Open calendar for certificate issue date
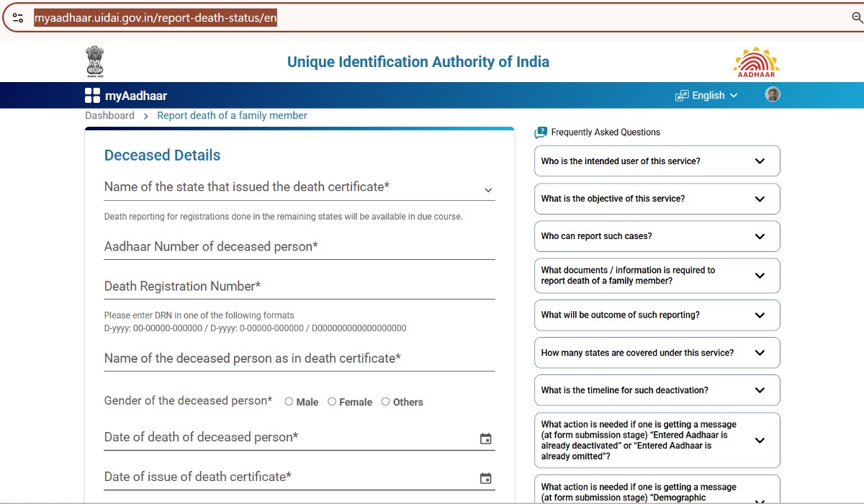 486,478
